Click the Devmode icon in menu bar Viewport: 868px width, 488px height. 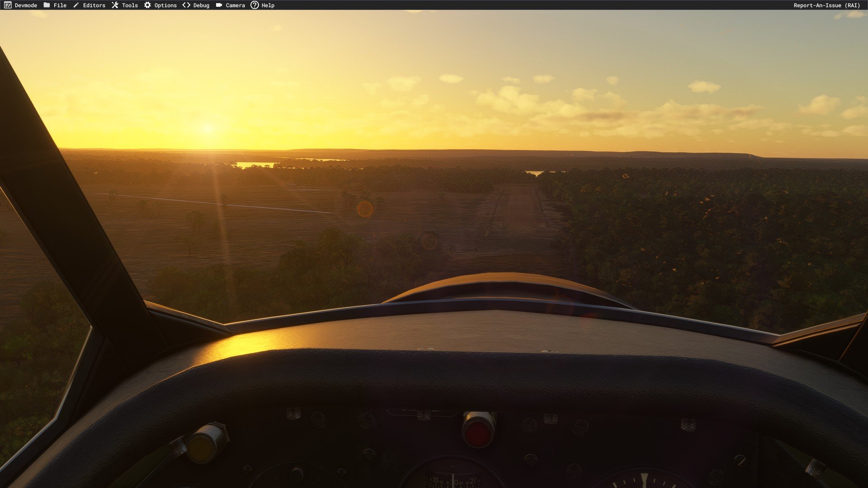[x=8, y=5]
